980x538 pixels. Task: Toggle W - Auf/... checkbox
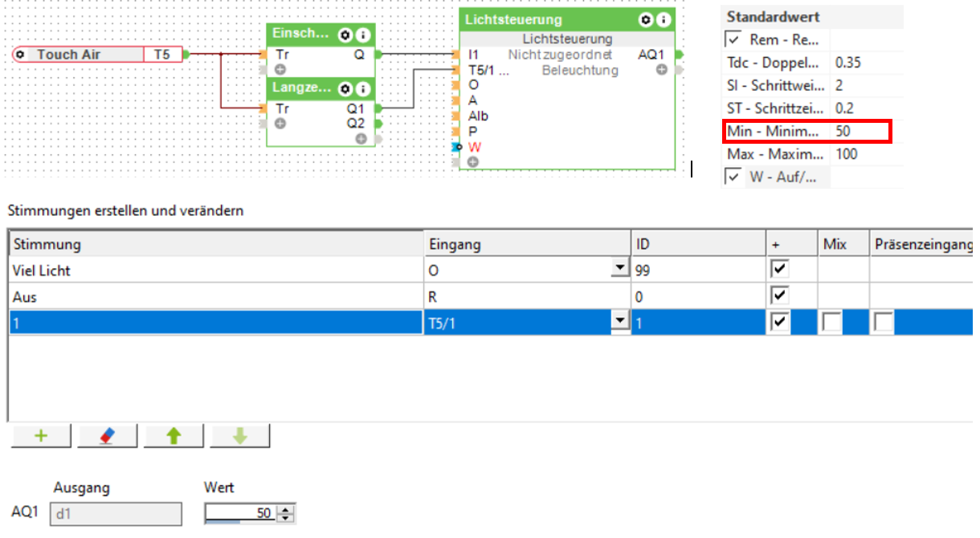pyautogui.click(x=732, y=177)
